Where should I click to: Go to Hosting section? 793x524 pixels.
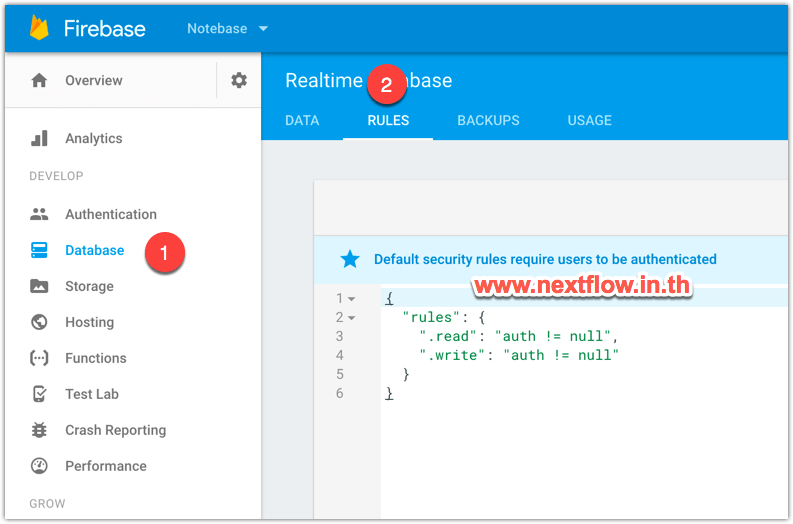[90, 322]
